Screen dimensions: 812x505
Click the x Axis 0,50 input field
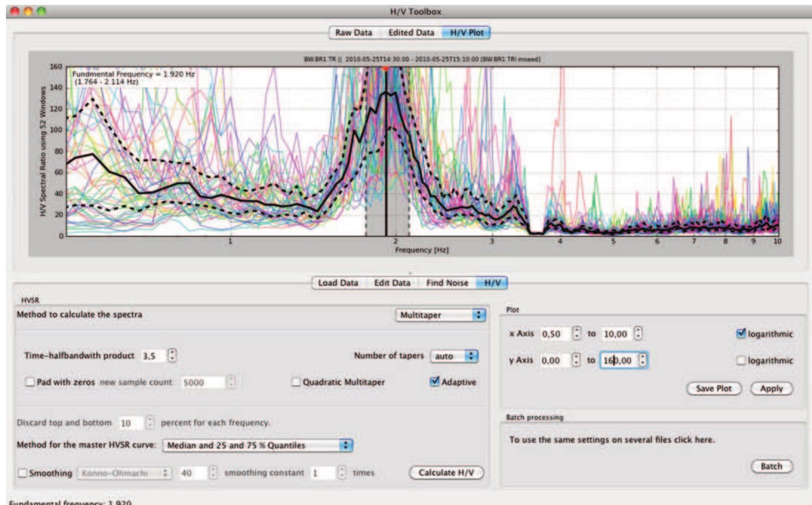click(555, 334)
